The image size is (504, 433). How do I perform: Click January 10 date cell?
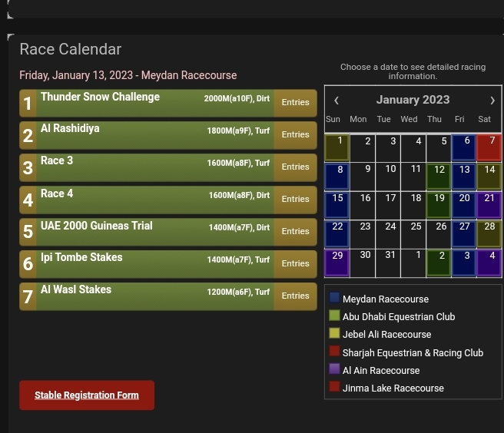388,177
